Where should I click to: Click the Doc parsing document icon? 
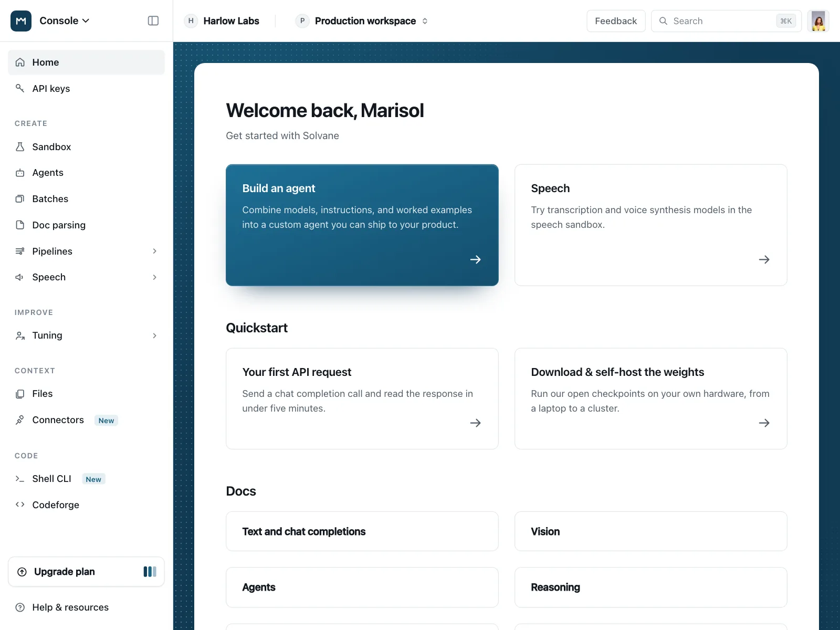20,225
